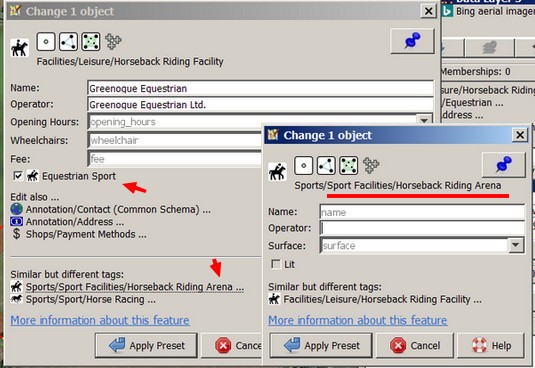Viewport: 535px width, 368px height.
Task: Pin the Horseback Riding Arena preset to the toolbar
Action: pyautogui.click(x=504, y=165)
